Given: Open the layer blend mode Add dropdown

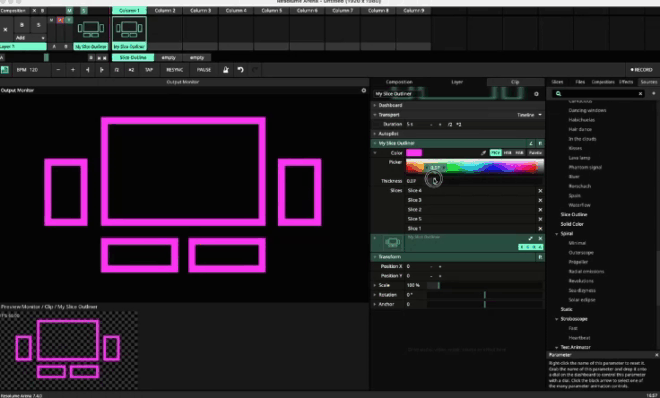Looking at the screenshot, I should point(30,38).
